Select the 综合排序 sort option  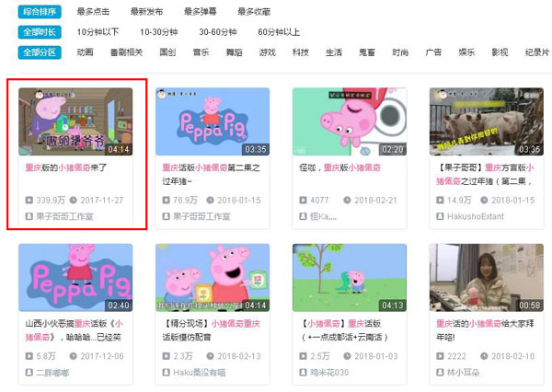(40, 11)
